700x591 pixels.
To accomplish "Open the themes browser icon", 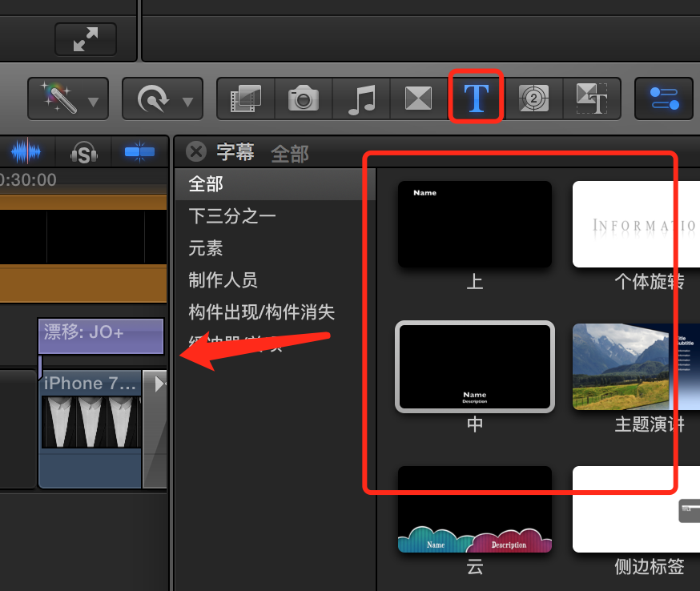I will click(x=592, y=98).
